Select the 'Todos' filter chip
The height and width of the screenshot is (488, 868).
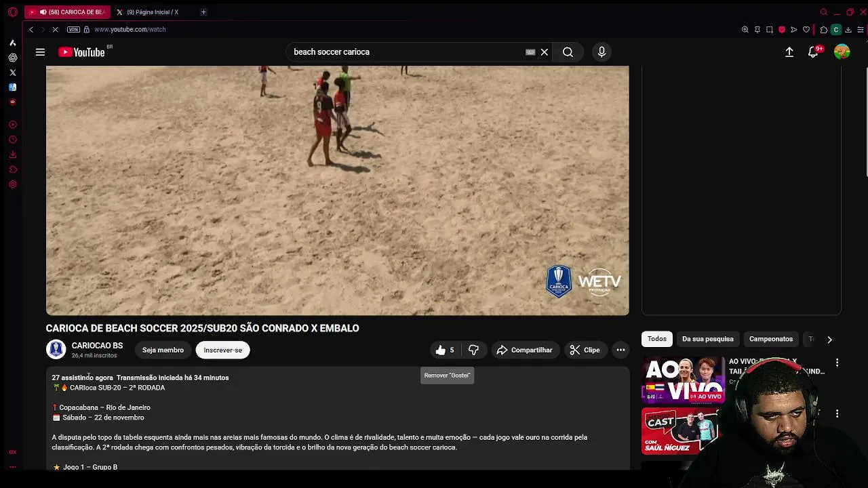pos(656,339)
